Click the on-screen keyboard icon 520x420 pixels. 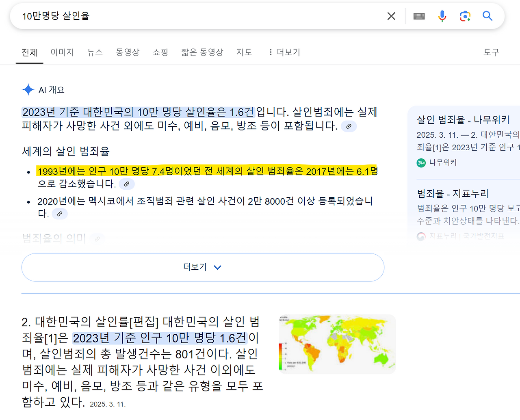click(x=419, y=16)
